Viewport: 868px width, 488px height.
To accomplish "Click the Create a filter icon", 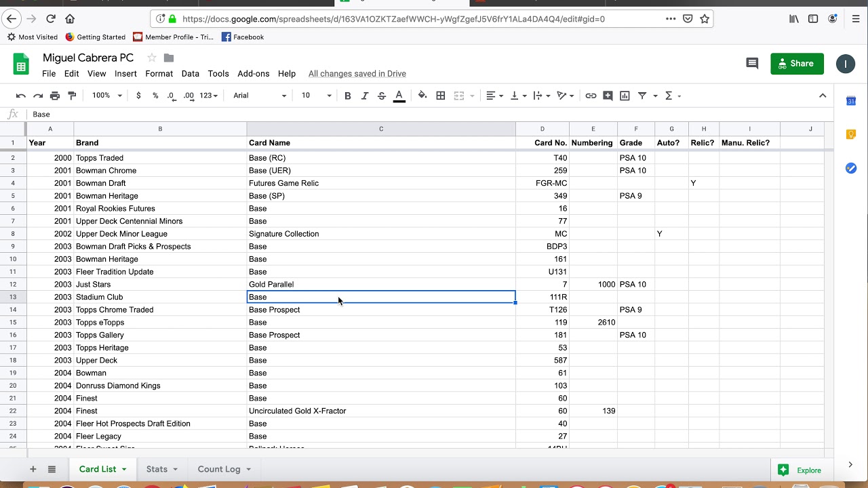I will click(x=642, y=96).
